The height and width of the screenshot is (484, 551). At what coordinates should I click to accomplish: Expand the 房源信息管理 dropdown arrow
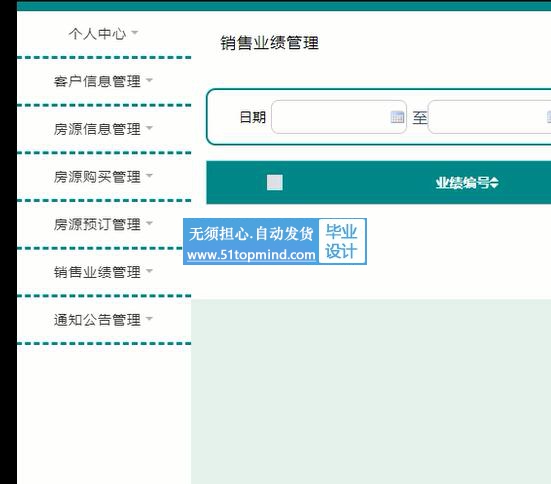(149, 128)
